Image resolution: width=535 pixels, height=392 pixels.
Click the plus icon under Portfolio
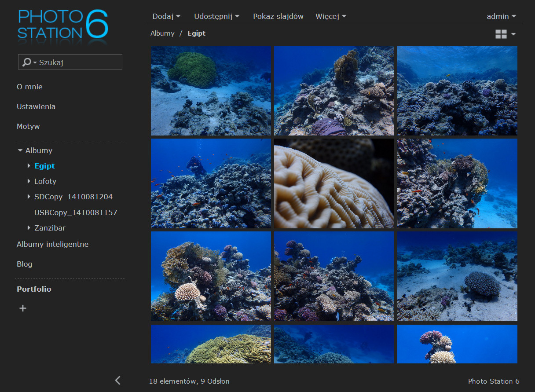click(x=23, y=308)
